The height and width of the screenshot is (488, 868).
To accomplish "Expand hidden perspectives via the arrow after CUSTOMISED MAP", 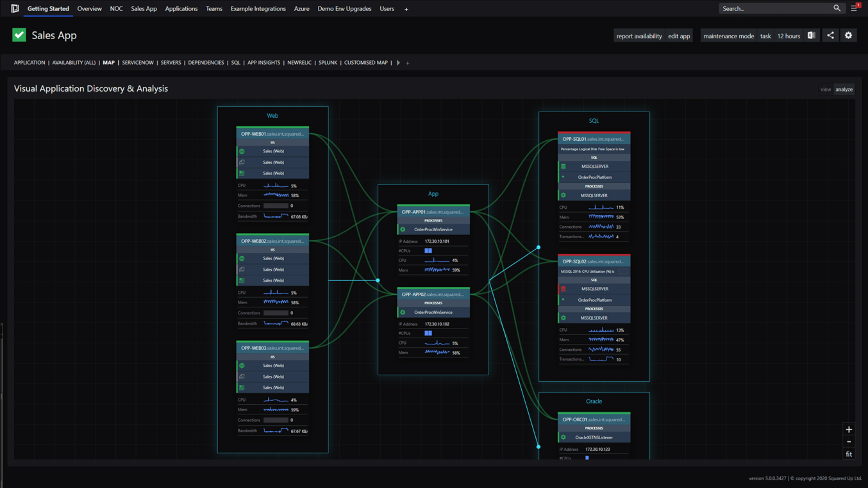I will click(x=397, y=62).
